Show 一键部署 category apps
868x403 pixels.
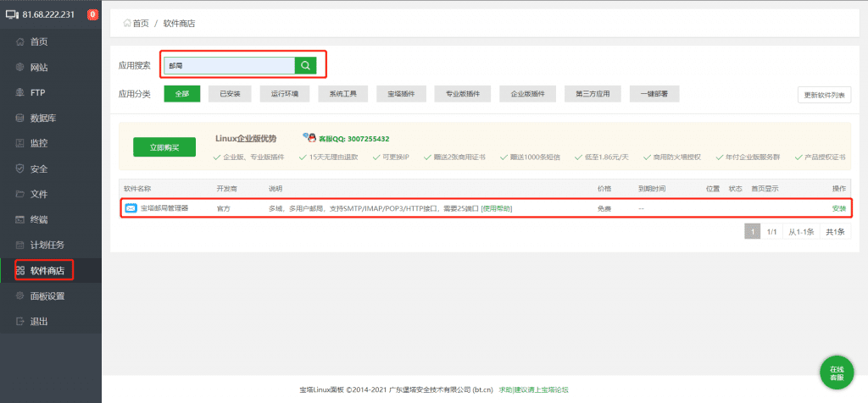654,94
